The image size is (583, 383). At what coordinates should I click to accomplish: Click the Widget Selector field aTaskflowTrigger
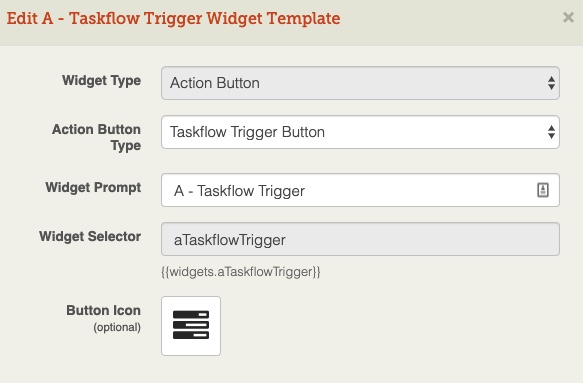(360, 239)
